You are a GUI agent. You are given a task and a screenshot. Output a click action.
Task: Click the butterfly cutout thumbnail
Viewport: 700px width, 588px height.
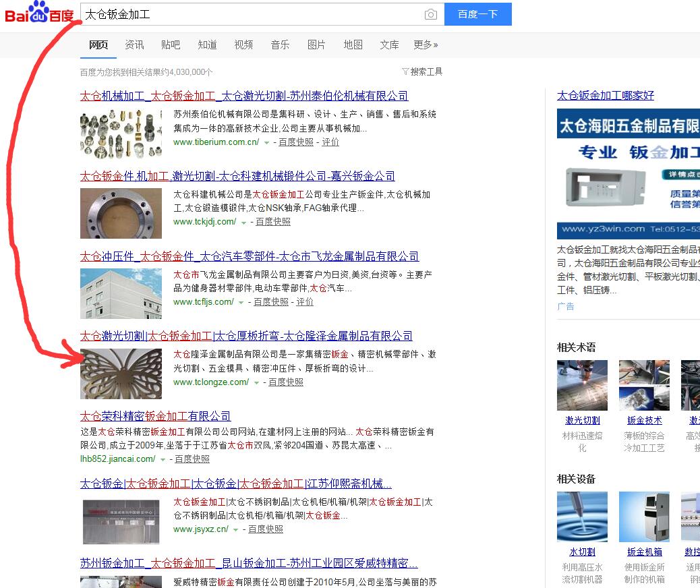pos(121,374)
